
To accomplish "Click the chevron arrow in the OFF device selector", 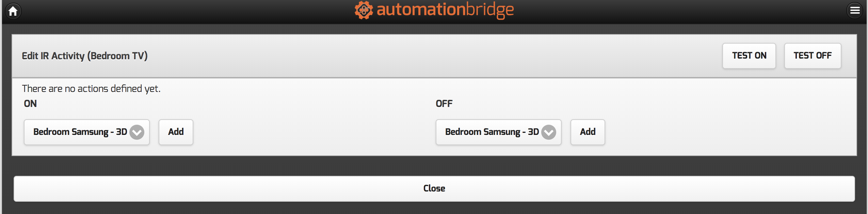I will tap(549, 132).
